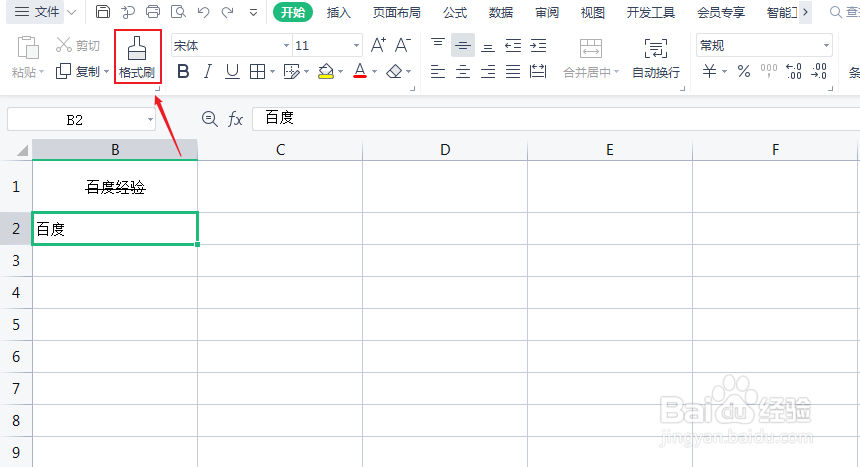Expand the Name Box dropdown arrow

click(150, 119)
